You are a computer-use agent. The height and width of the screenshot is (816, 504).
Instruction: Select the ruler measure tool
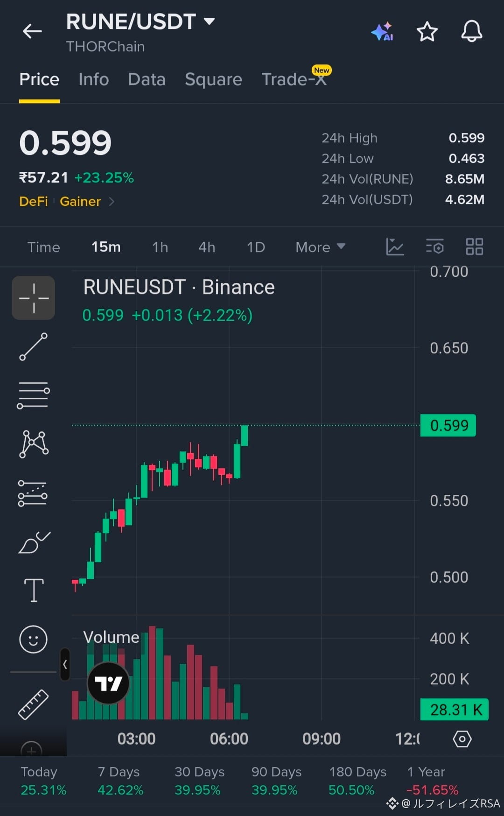[x=33, y=704]
